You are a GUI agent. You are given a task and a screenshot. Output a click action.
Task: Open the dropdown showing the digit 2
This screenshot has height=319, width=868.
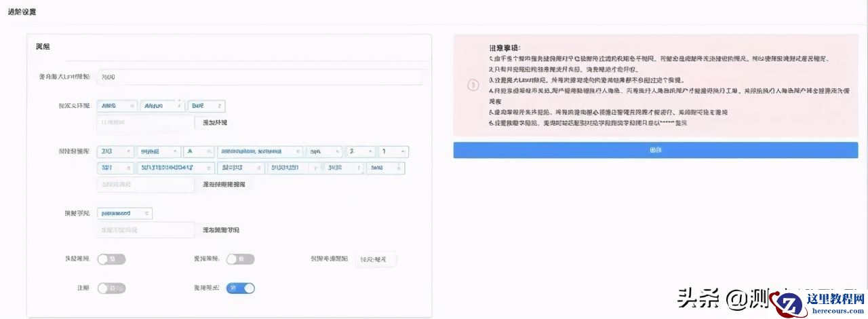361,152
